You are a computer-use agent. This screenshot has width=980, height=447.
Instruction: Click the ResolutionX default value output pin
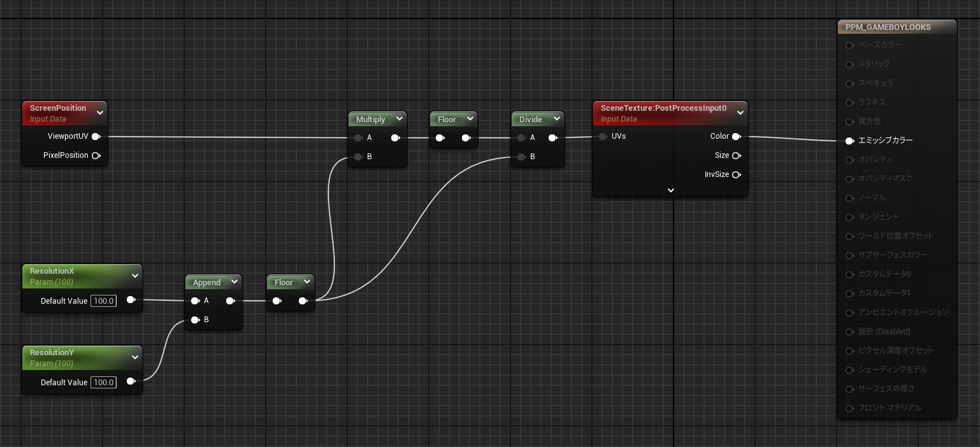click(131, 299)
